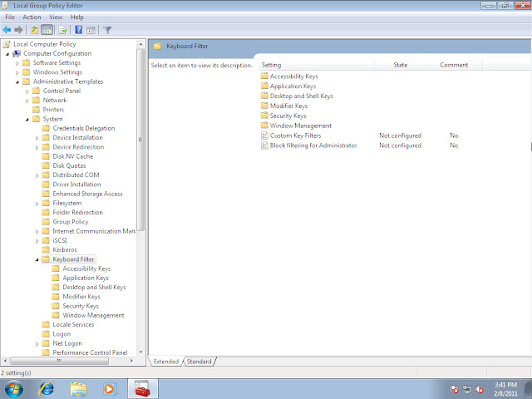Expand the Software Settings node

(17, 63)
